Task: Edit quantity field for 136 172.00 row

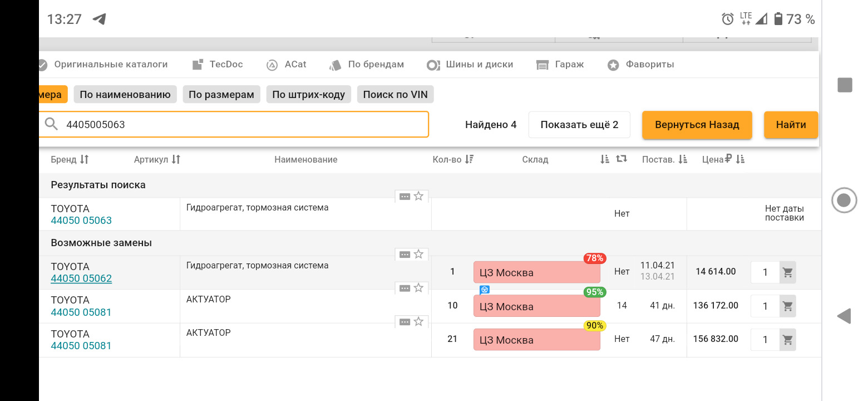Action: [x=765, y=306]
